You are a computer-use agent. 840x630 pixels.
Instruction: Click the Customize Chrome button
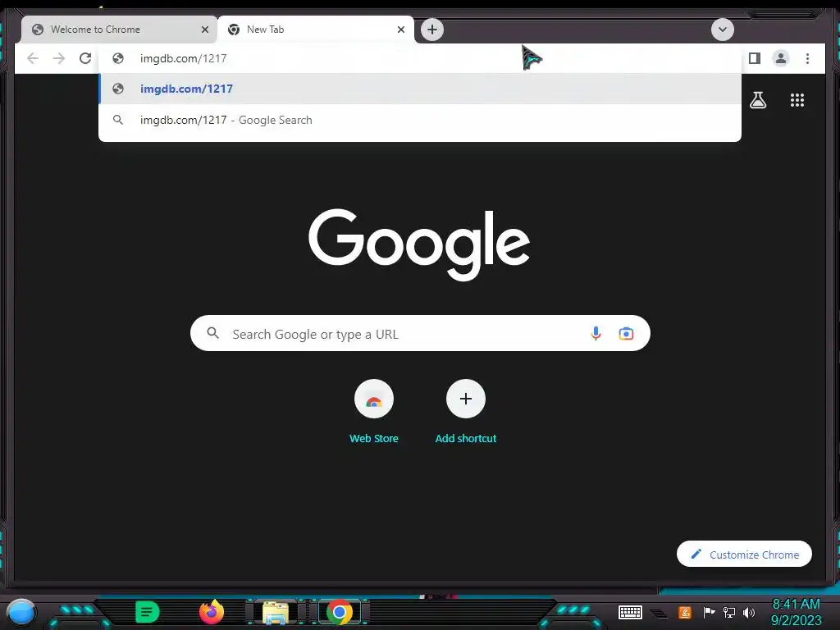[x=744, y=554]
